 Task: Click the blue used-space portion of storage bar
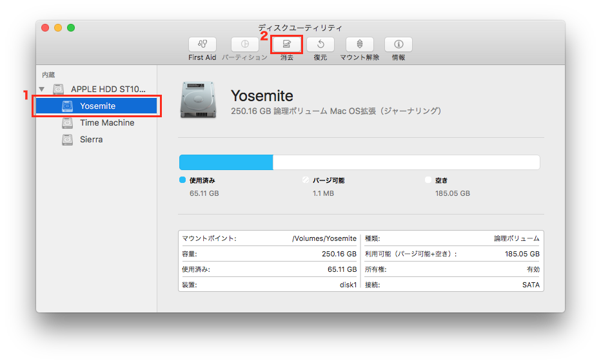[226, 162]
